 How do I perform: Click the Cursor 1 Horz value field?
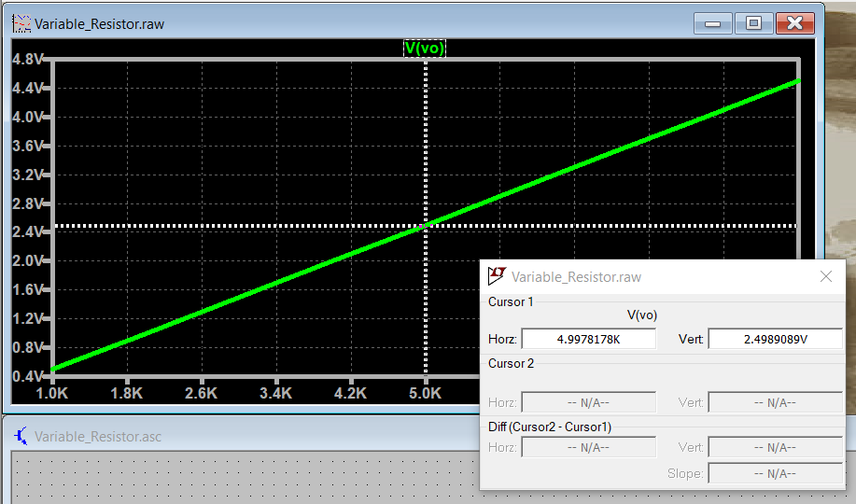(x=588, y=339)
